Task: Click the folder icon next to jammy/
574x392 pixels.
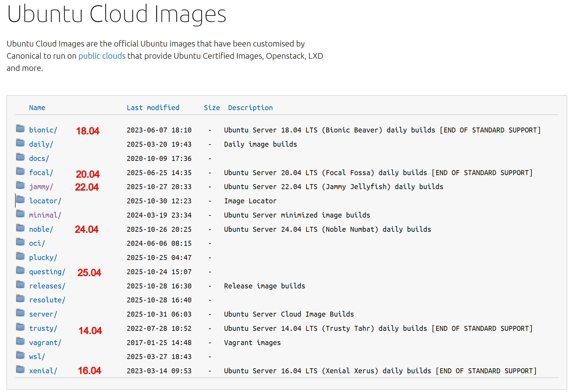Action: pos(20,185)
